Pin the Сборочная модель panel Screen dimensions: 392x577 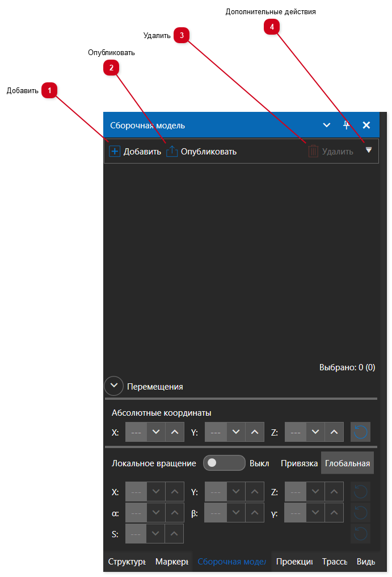[x=346, y=126]
